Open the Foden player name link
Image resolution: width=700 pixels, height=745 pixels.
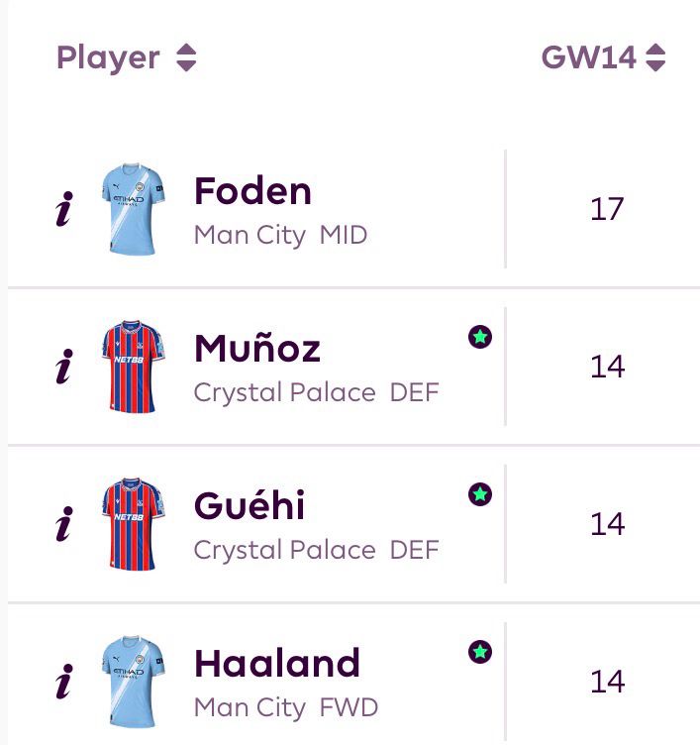(252, 191)
